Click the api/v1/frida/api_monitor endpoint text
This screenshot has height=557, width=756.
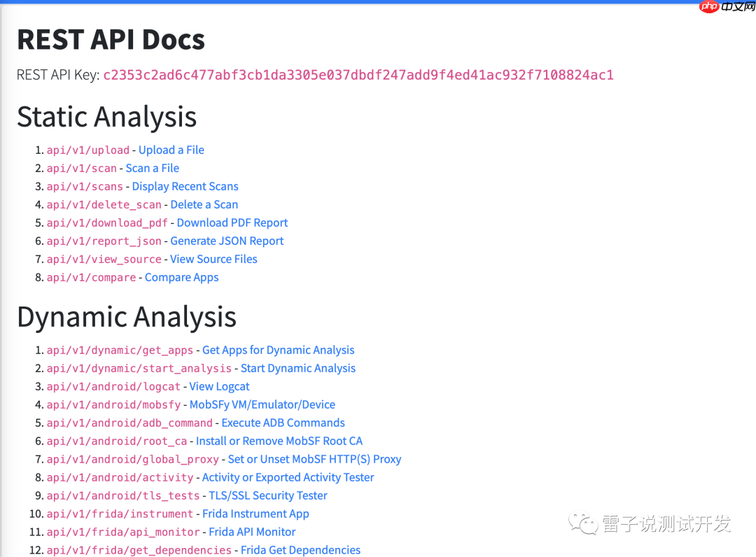(x=123, y=533)
